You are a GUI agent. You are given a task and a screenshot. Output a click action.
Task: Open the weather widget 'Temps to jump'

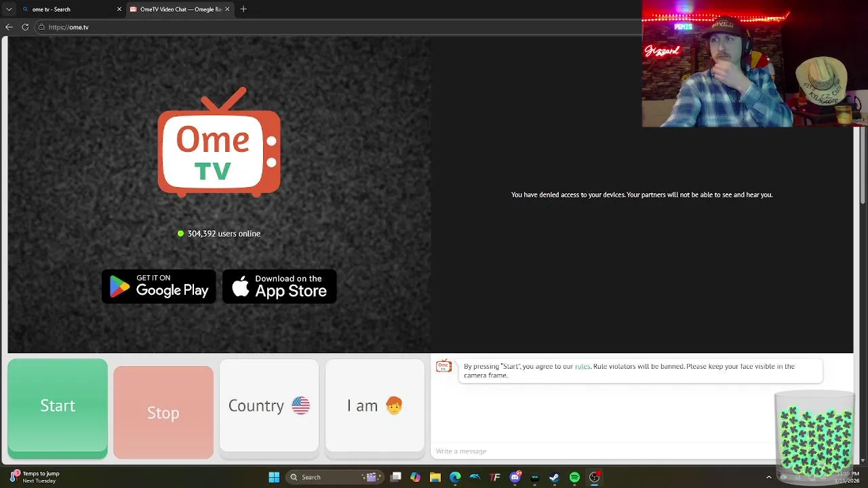pyautogui.click(x=35, y=477)
